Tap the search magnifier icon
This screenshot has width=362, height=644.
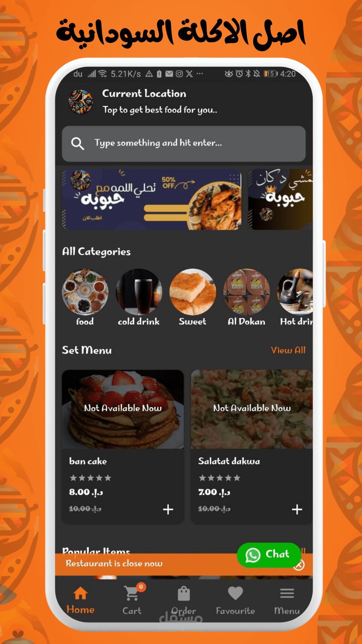77,144
